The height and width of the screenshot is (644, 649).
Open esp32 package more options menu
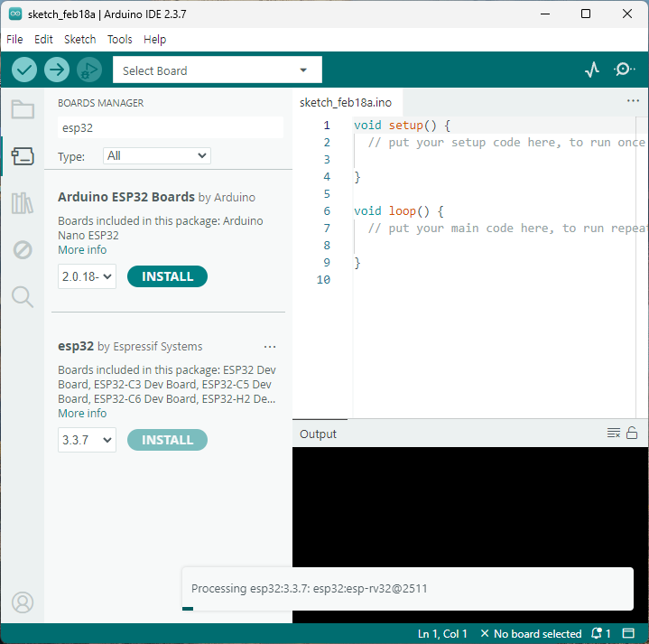pyautogui.click(x=270, y=347)
